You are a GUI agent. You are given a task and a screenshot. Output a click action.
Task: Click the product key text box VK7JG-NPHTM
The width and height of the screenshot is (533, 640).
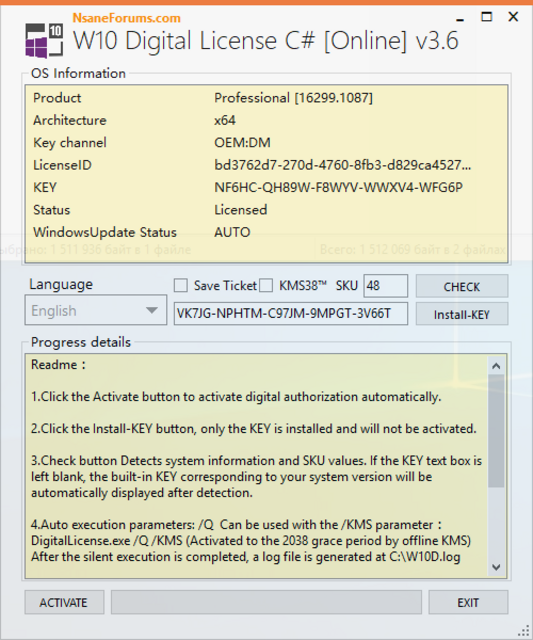[x=291, y=313]
